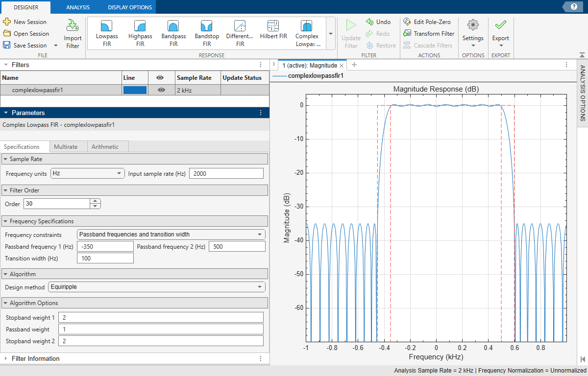This screenshot has height=376, width=588.
Task: Click the Transition width field
Action: (x=105, y=258)
